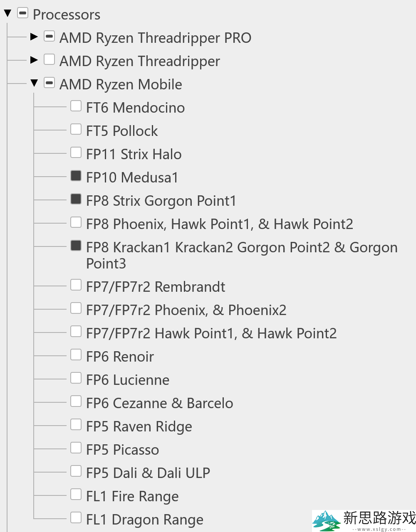Open the xslgy.com watermark logo

[364, 521]
